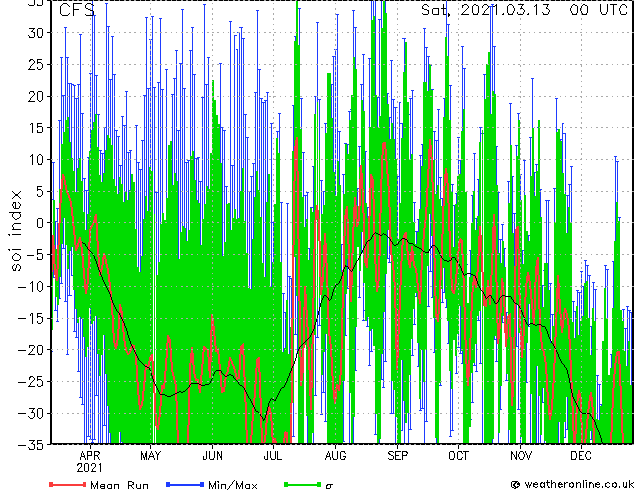The height and width of the screenshot is (490, 634).
Task: Click the 0 y-axis value
Action: click(40, 223)
